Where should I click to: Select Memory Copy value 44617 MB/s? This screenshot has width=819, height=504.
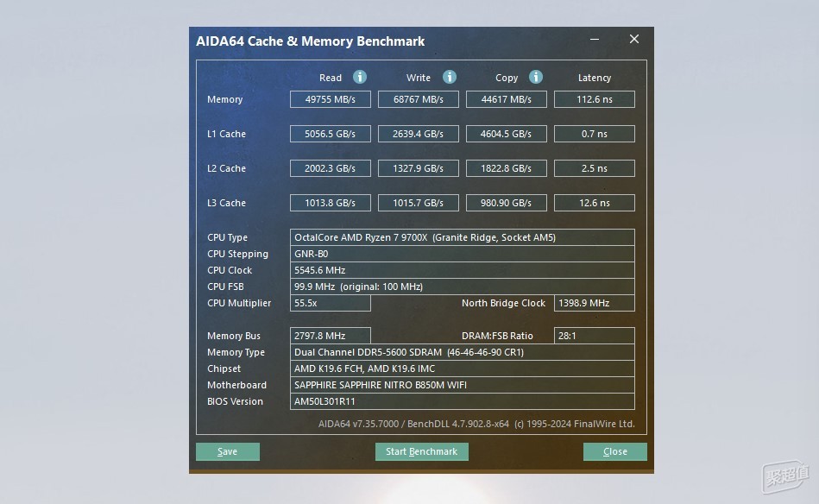tap(506, 99)
